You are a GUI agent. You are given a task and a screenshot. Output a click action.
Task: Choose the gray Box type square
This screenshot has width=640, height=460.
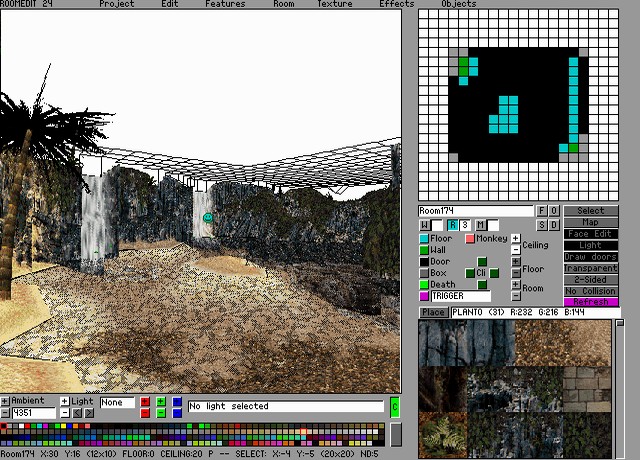(x=424, y=273)
